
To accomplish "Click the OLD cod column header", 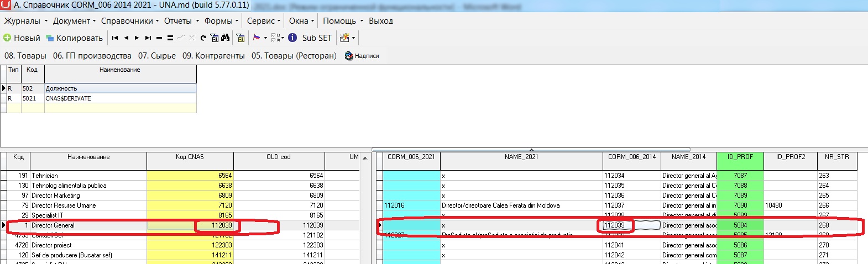I will point(279,157).
